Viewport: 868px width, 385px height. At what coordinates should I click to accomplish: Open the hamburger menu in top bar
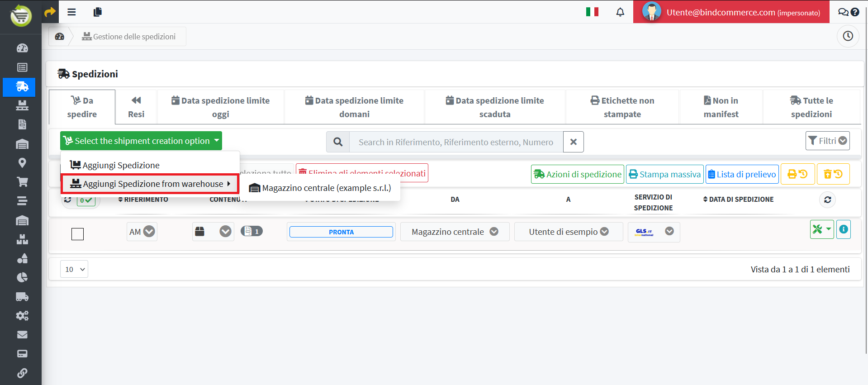coord(71,12)
